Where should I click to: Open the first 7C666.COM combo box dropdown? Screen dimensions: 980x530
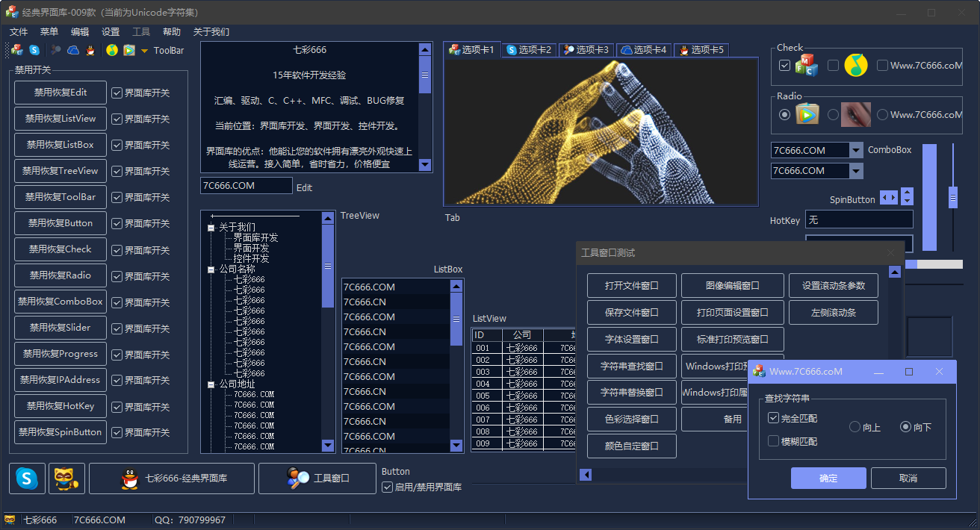[x=856, y=151]
